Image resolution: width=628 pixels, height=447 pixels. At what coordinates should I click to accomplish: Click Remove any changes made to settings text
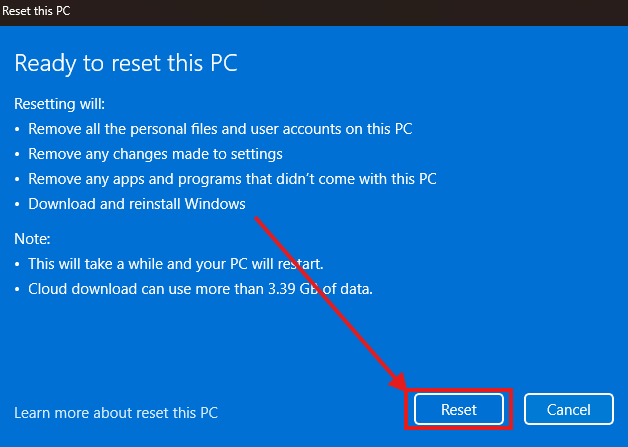point(155,154)
